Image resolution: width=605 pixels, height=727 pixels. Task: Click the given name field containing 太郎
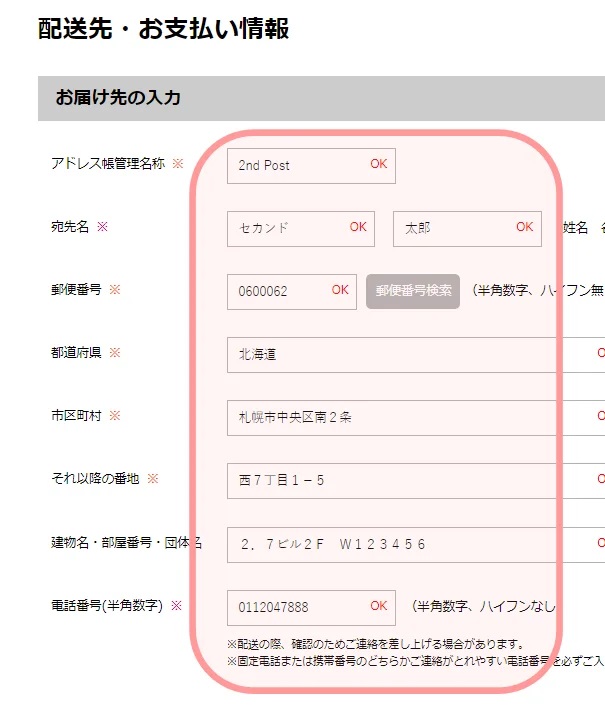(x=467, y=229)
